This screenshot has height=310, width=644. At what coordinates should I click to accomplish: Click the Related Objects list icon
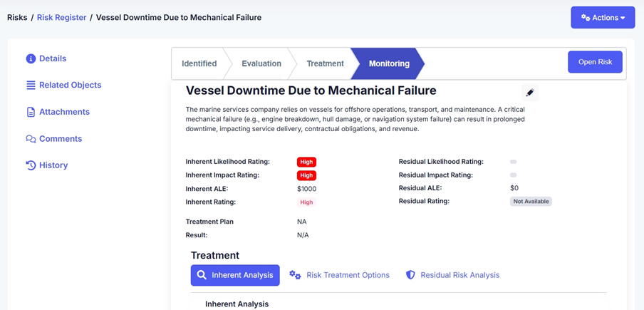click(31, 86)
